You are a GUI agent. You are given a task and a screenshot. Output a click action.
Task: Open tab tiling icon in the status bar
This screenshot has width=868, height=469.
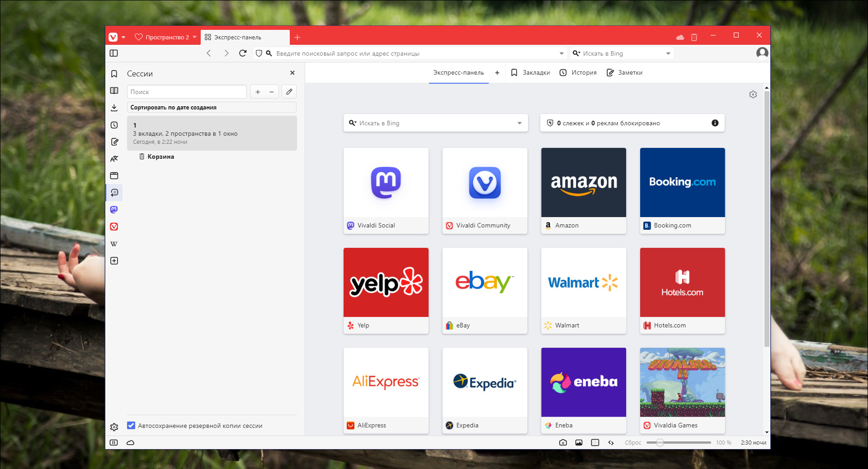(595, 443)
